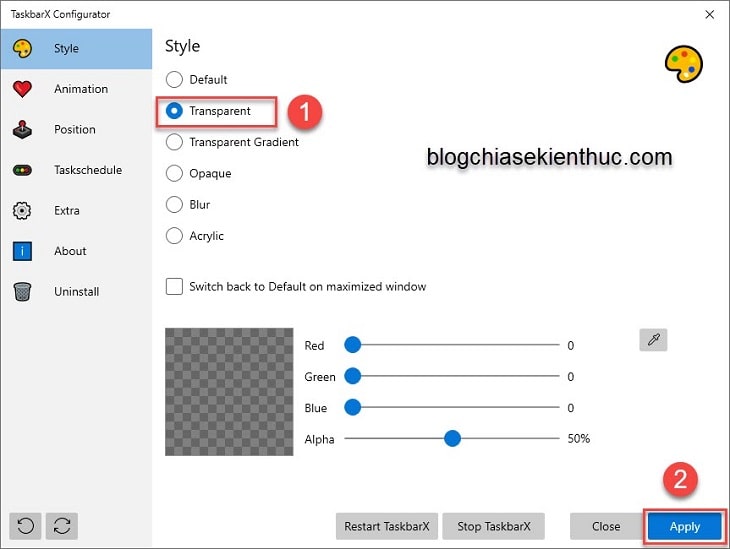Image resolution: width=730 pixels, height=549 pixels.
Task: Enable Switch back to Default on maximized window
Action: tap(174, 286)
